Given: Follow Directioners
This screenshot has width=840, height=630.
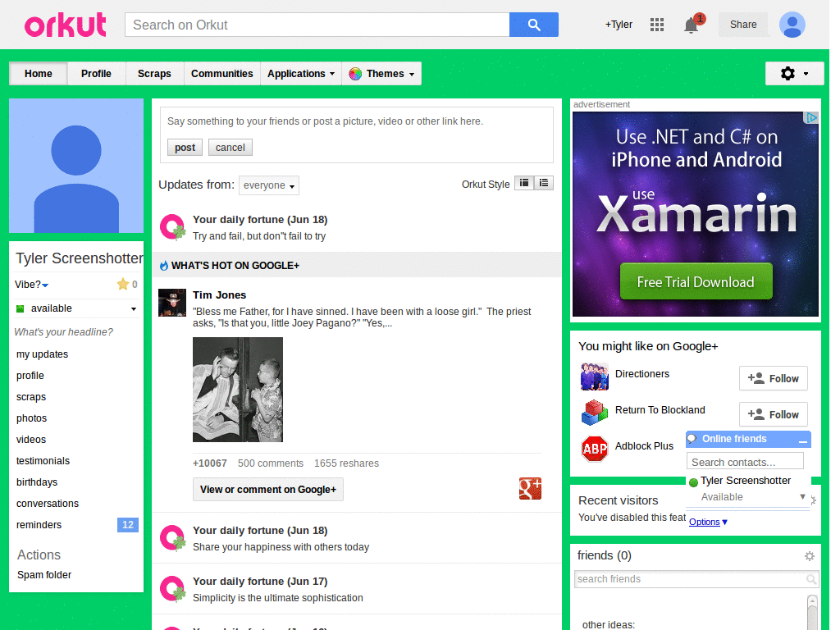Looking at the screenshot, I should pos(773,379).
